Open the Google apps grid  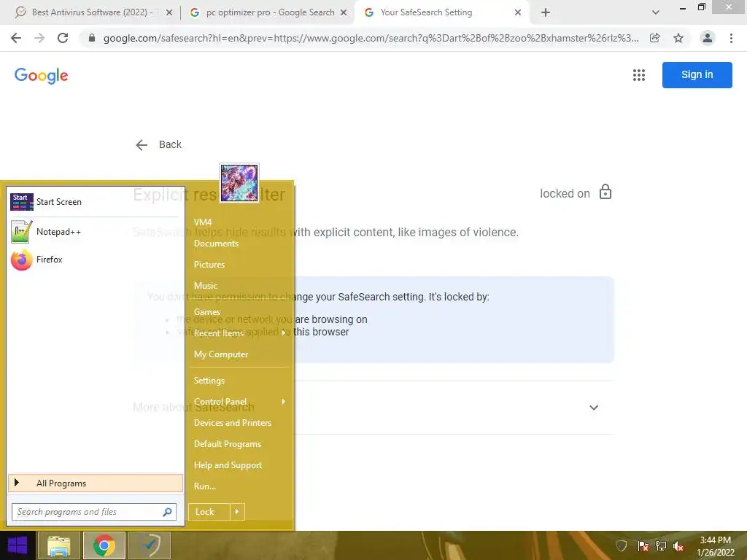click(x=639, y=75)
